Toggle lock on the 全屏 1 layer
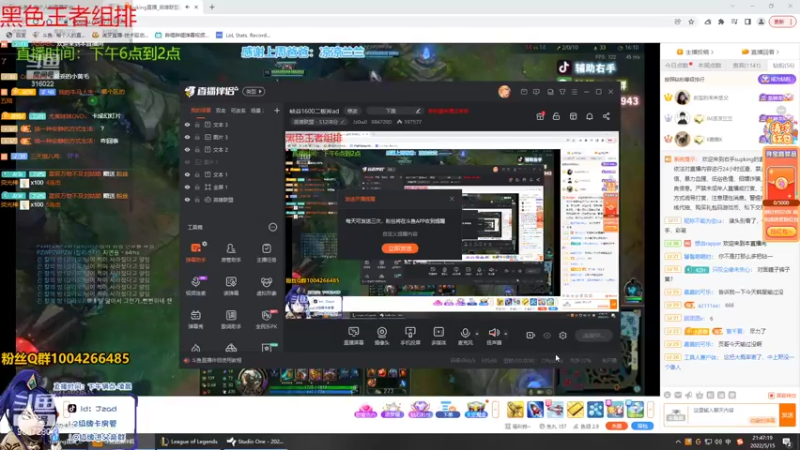The width and height of the screenshot is (800, 450). pyautogui.click(x=197, y=187)
